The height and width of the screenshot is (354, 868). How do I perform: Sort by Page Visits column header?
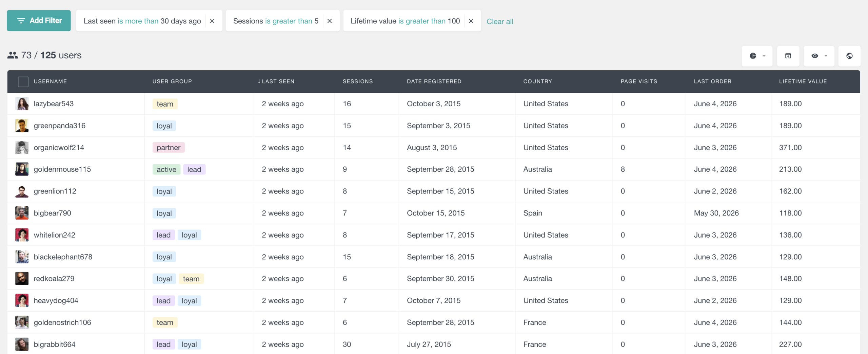pyautogui.click(x=639, y=81)
